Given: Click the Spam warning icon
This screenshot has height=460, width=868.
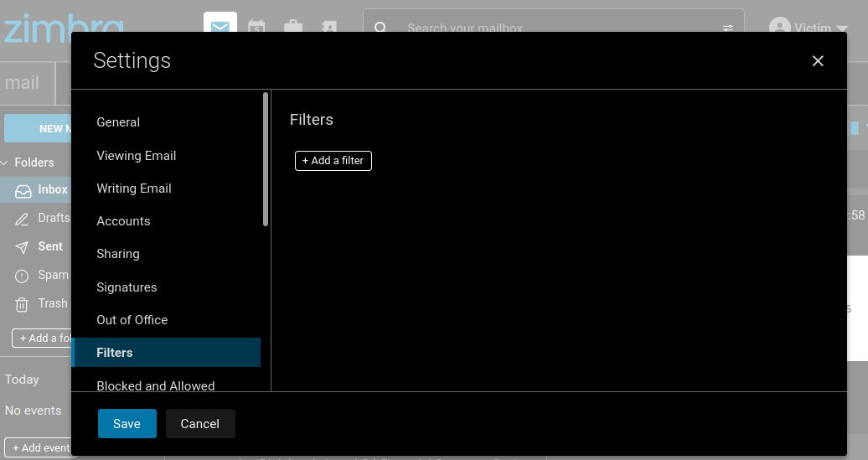Looking at the screenshot, I should pyautogui.click(x=22, y=276).
